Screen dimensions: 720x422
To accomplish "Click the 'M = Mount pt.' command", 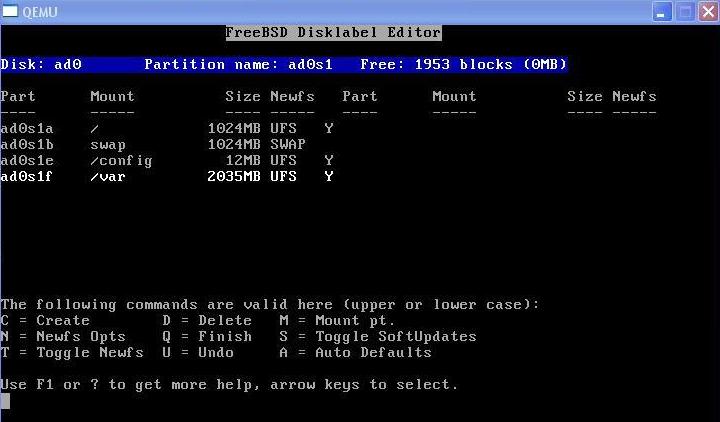I will (x=337, y=320).
